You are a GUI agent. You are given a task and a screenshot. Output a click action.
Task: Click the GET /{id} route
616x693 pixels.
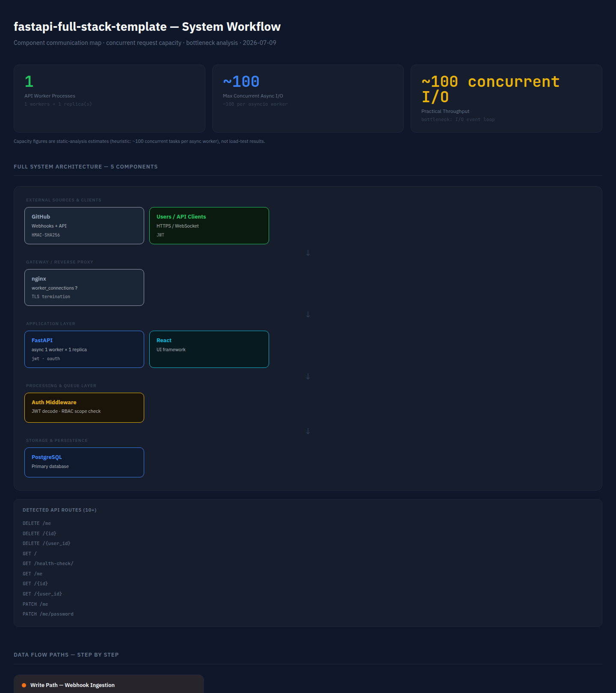click(36, 583)
